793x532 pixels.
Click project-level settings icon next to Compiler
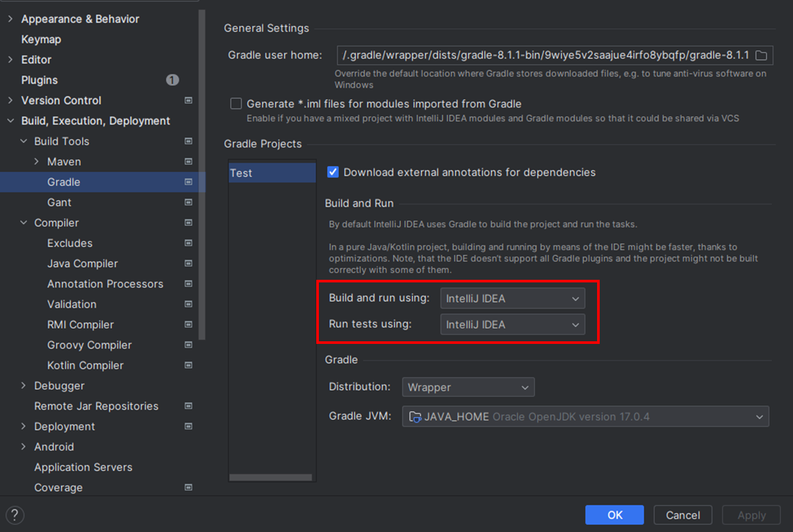tap(189, 222)
